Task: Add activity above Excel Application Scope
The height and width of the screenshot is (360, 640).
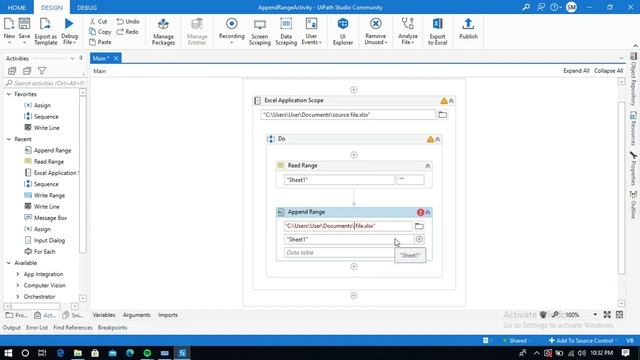Action: (x=353, y=90)
